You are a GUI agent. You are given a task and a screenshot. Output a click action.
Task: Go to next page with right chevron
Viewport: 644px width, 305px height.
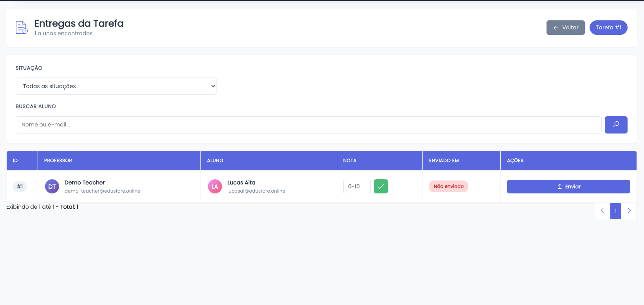629,211
